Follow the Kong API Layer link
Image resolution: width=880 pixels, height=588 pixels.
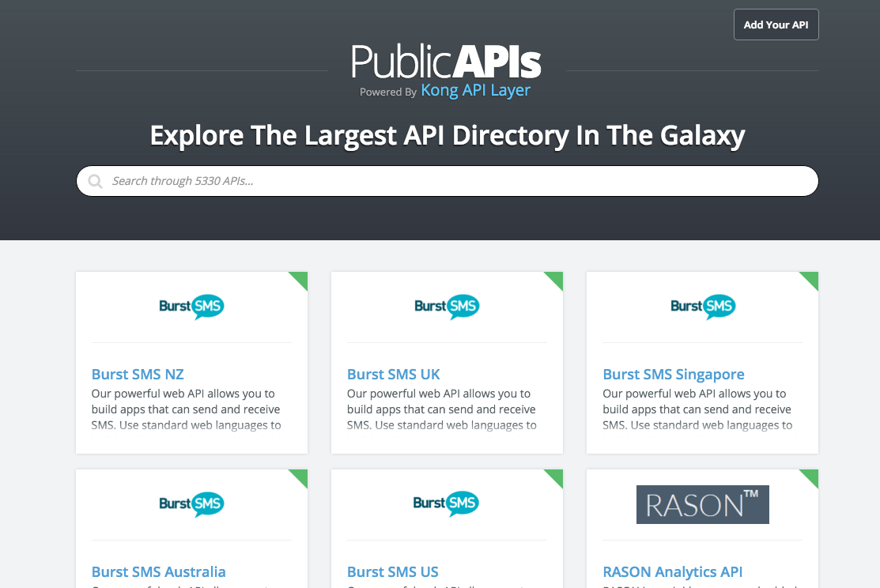(475, 90)
